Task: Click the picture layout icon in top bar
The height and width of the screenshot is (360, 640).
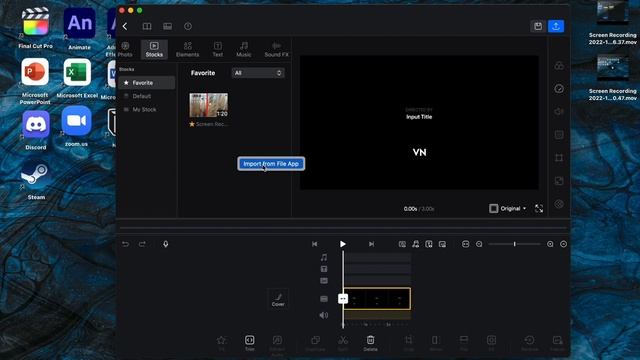Action: point(167,27)
